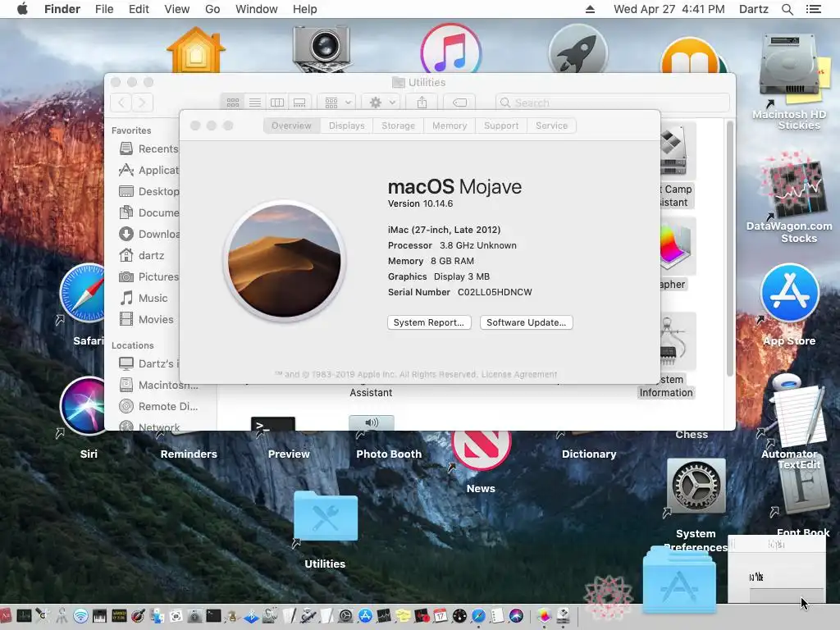840x630 pixels.
Task: Click the Finder Back arrow
Action: [x=121, y=103]
